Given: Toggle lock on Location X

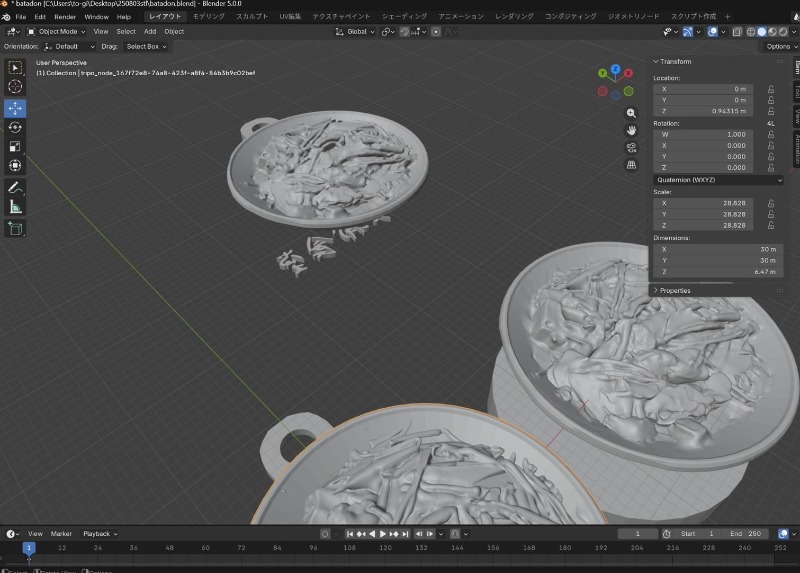Looking at the screenshot, I should [770, 88].
